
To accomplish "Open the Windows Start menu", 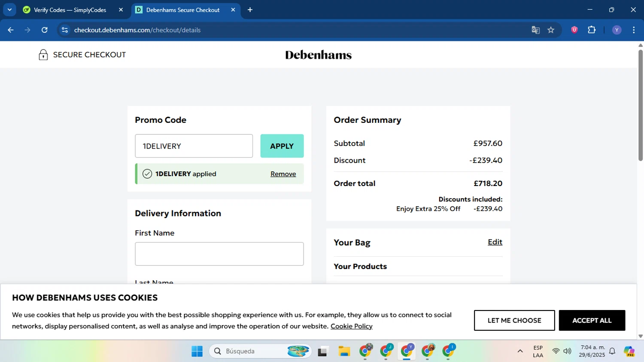I will 197,351.
